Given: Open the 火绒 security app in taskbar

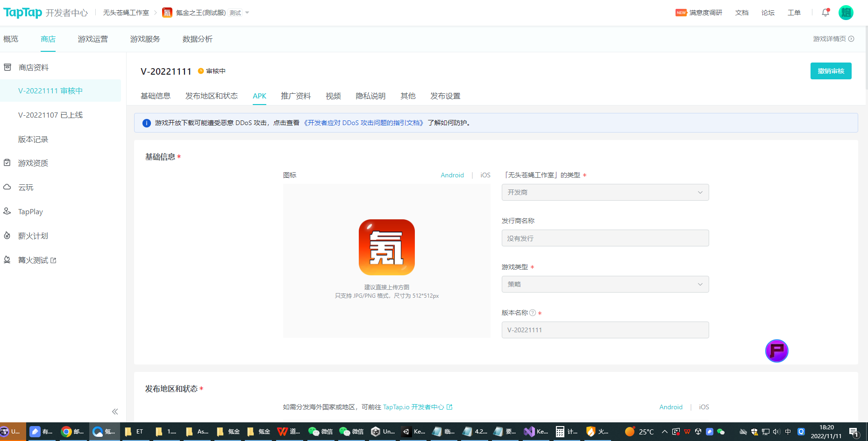Looking at the screenshot, I should (598, 432).
